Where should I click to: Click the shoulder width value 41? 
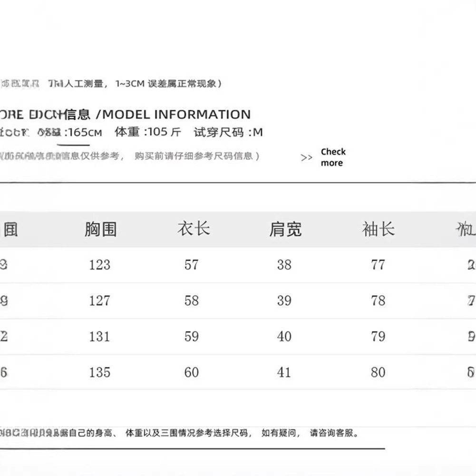coord(284,372)
